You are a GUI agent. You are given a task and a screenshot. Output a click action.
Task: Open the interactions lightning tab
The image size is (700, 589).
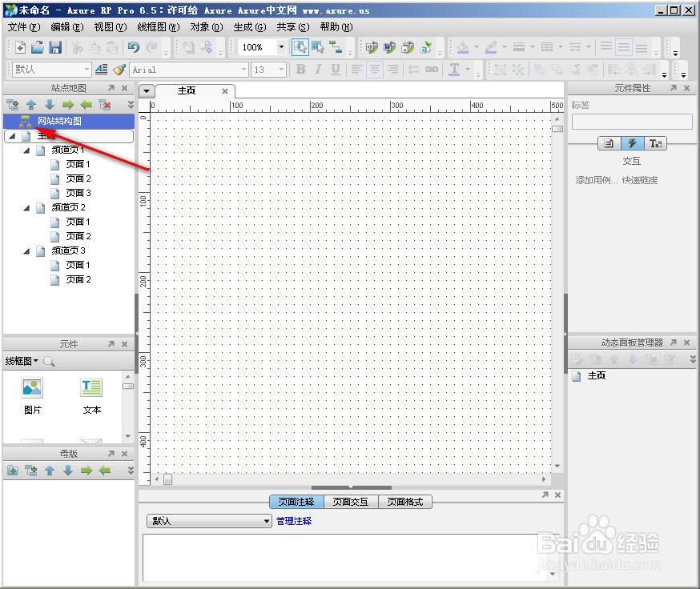pos(632,144)
